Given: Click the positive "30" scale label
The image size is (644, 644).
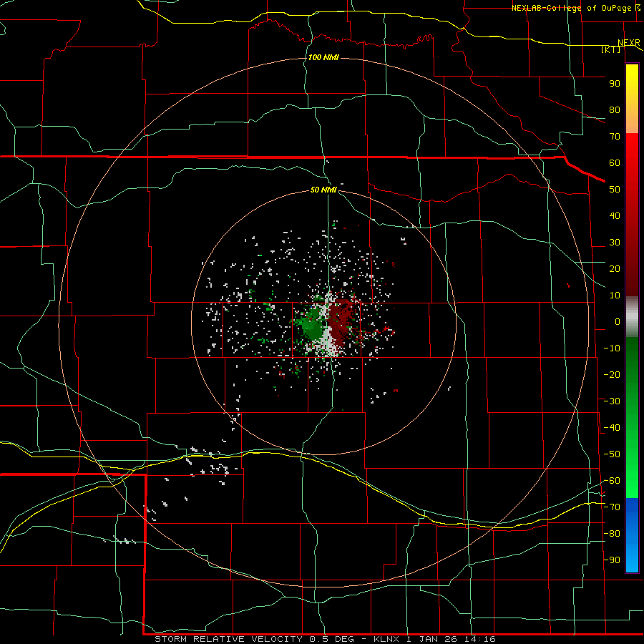Looking at the screenshot, I should [x=615, y=243].
